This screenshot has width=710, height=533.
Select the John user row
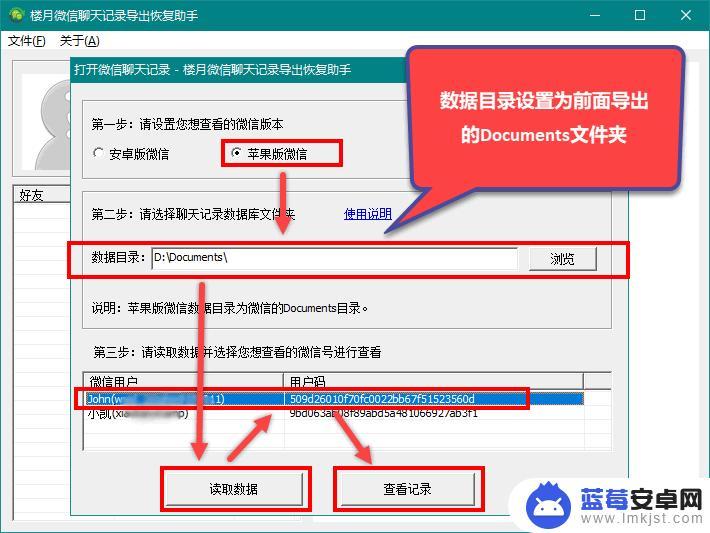tap(333, 399)
